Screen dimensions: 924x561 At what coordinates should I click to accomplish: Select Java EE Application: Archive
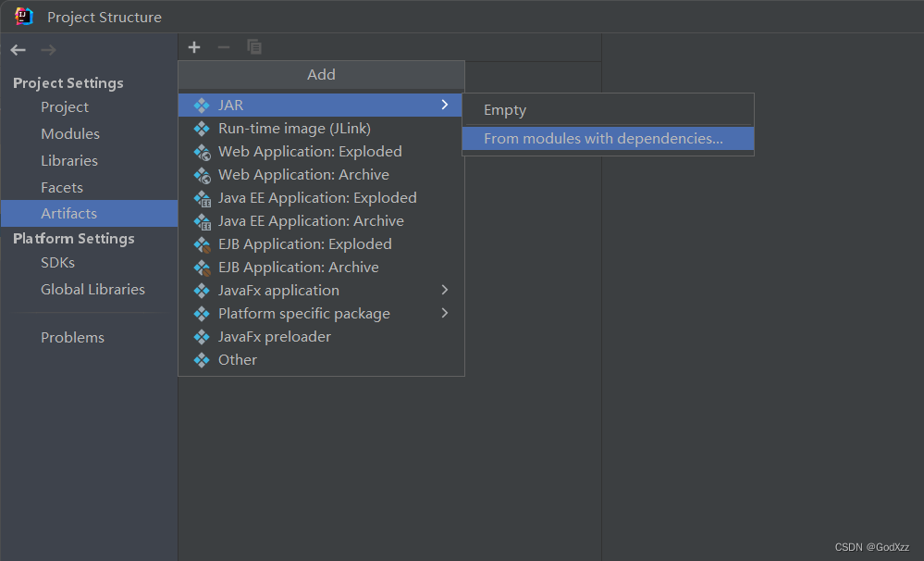pos(310,220)
